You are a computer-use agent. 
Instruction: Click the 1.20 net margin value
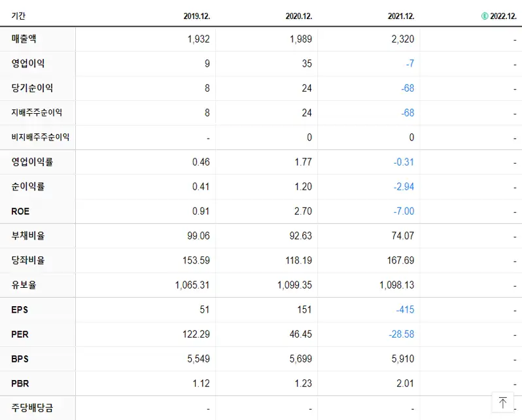click(x=304, y=187)
